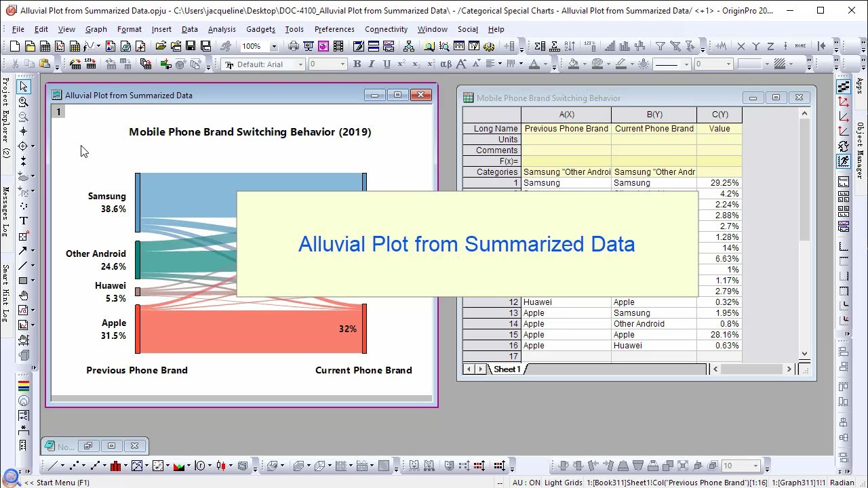Open the Connectivity menu
The image size is (868, 488).
coord(386,29)
